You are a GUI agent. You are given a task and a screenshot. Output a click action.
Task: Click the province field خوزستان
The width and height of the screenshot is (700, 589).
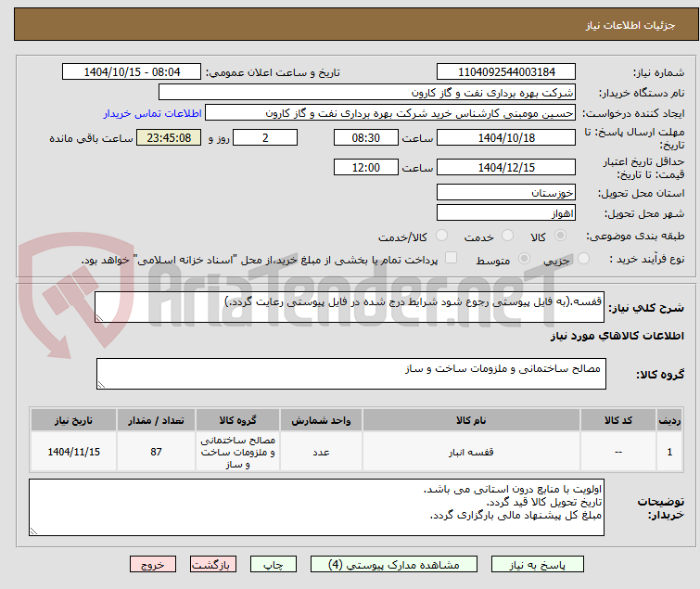(x=506, y=192)
